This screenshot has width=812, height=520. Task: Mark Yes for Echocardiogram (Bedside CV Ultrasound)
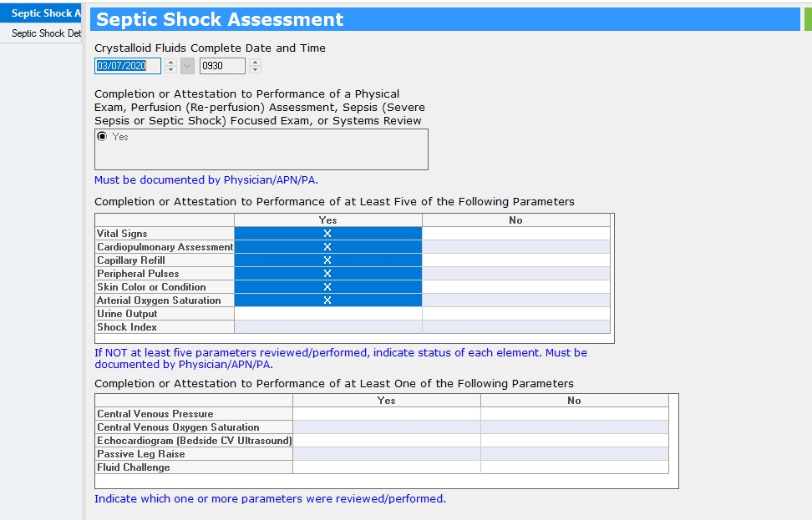coord(386,441)
